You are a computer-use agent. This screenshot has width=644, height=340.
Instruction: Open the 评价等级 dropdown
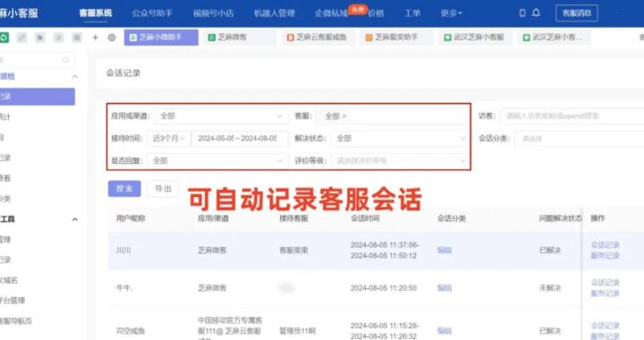(399, 160)
